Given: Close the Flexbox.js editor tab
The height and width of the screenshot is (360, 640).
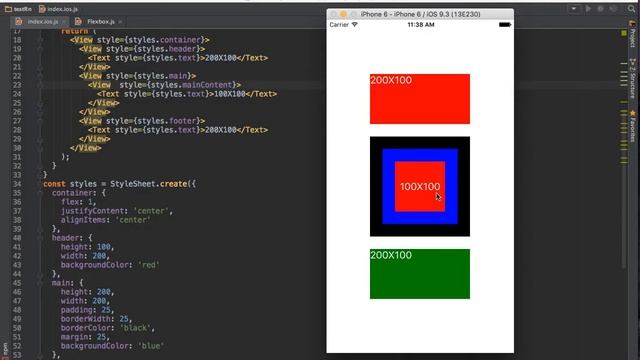Looking at the screenshot, I should click(x=120, y=22).
